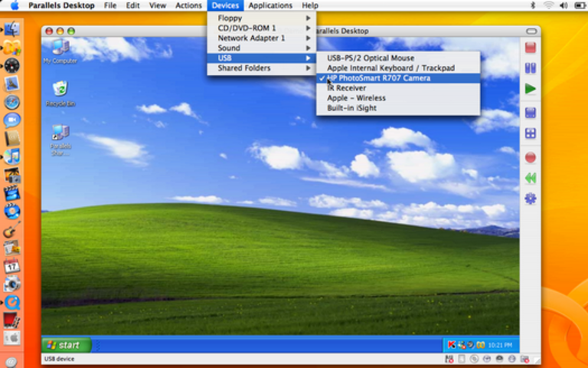The width and height of the screenshot is (588, 368).
Task: Pause the virtual machine from the side toolbar
Action: coord(531,68)
